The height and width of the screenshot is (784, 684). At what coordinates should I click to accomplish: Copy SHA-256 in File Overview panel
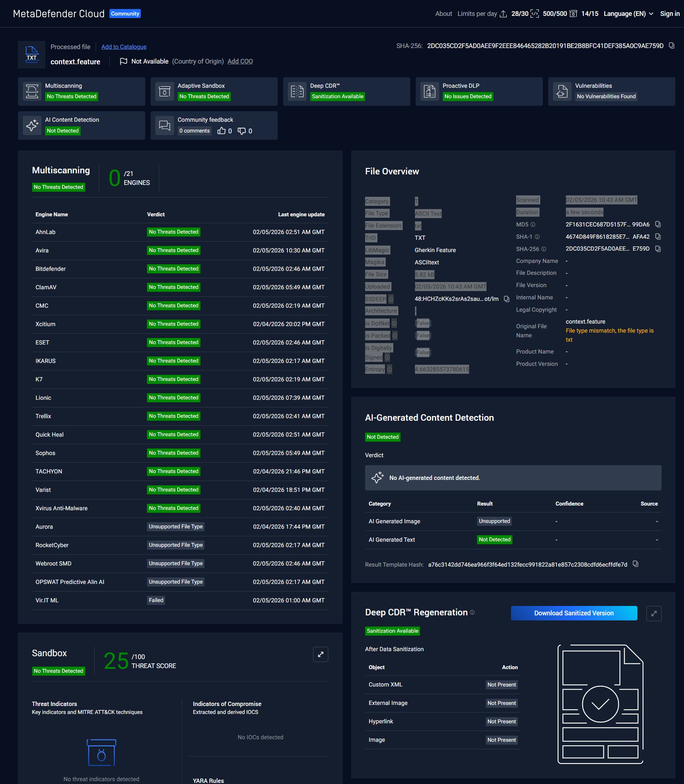[x=658, y=249]
